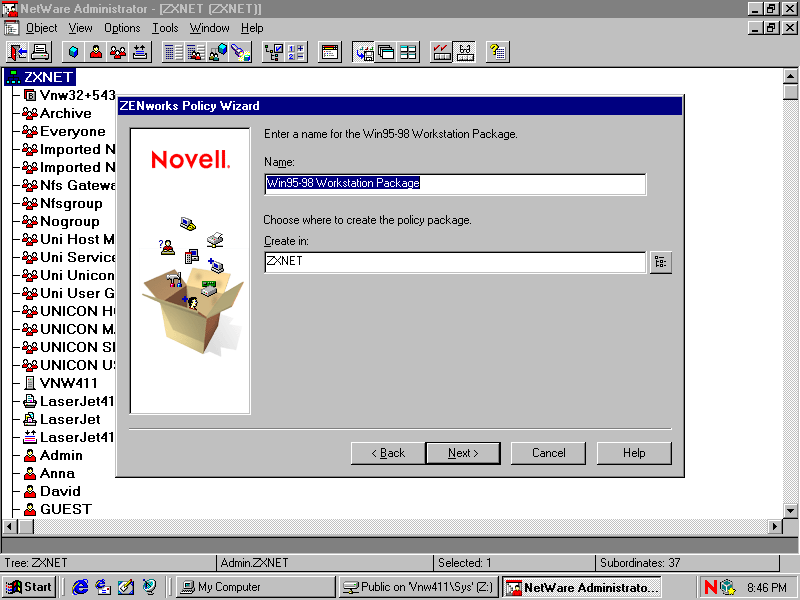The width and height of the screenshot is (800, 600).
Task: Click the Tile windows toolbar icon
Action: (x=408, y=52)
